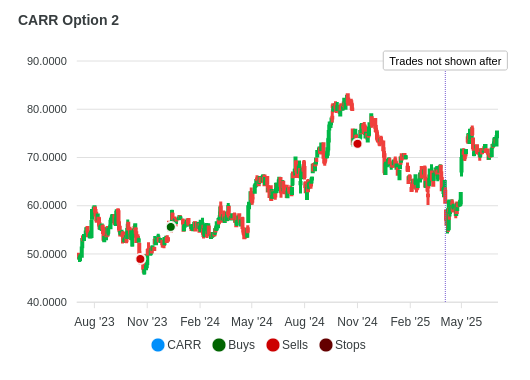
Task: Click the May '25 x-axis label
Action: click(461, 322)
